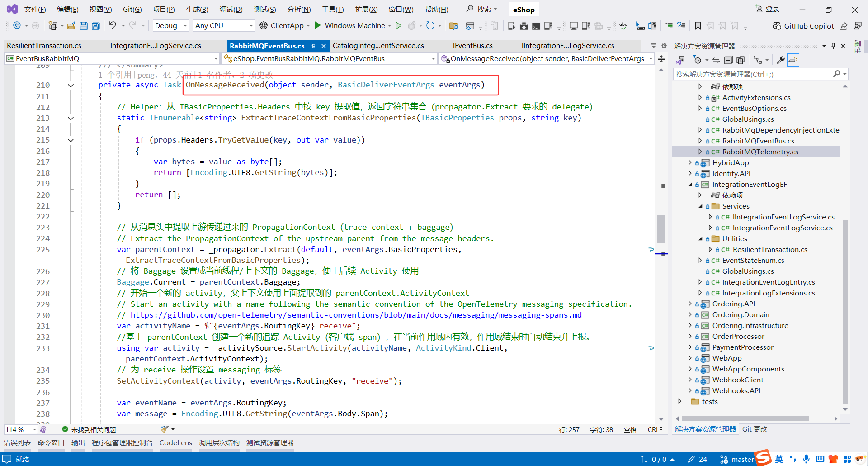868x466 pixels.
Task: Click the Solution Explorer horizontal scrollbar
Action: point(745,418)
